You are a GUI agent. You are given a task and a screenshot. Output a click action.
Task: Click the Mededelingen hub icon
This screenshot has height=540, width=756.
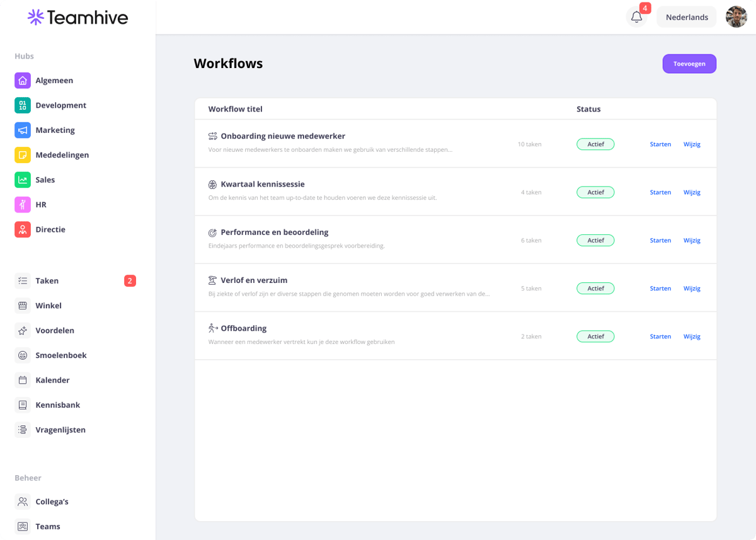[23, 155]
